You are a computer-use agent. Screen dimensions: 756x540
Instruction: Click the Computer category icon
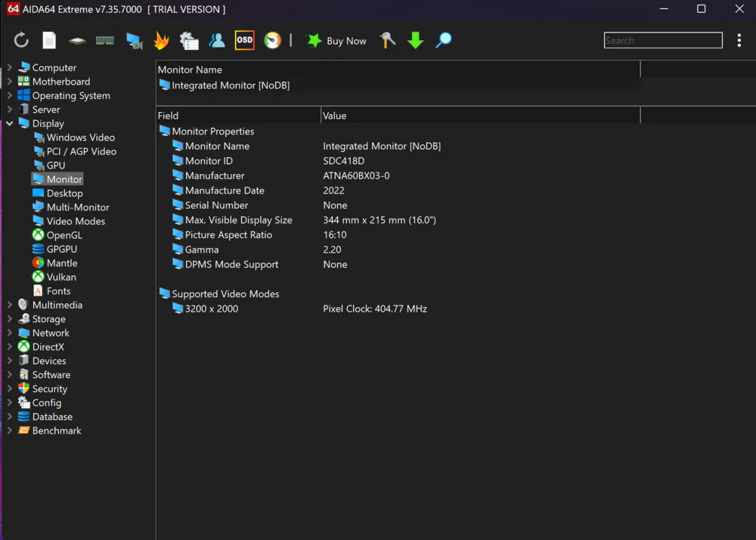pyautogui.click(x=23, y=67)
